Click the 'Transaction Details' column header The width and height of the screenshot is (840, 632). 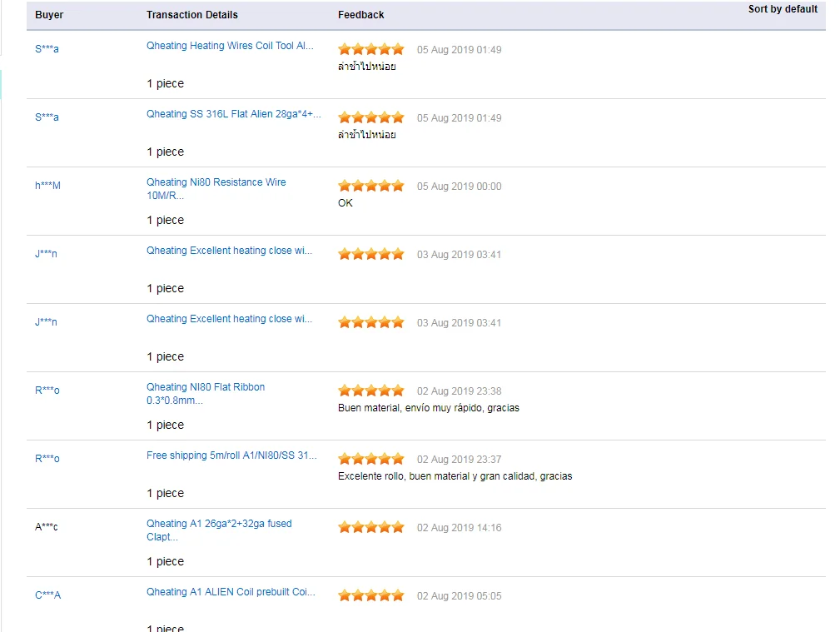(191, 15)
